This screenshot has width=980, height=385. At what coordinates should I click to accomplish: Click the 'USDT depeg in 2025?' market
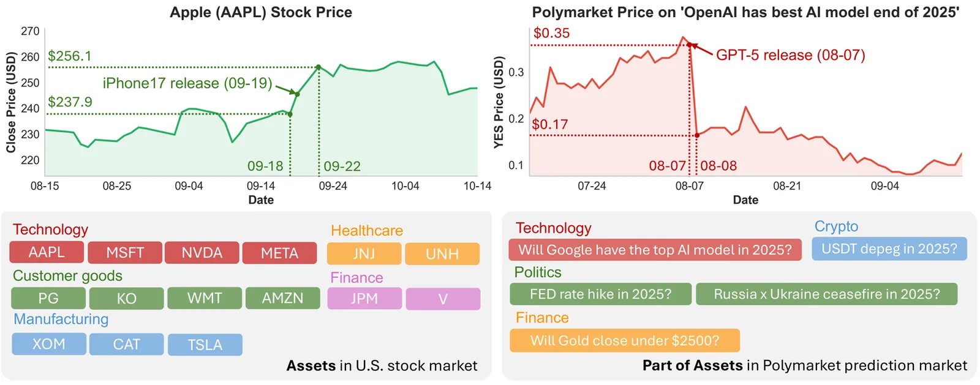pyautogui.click(x=889, y=249)
